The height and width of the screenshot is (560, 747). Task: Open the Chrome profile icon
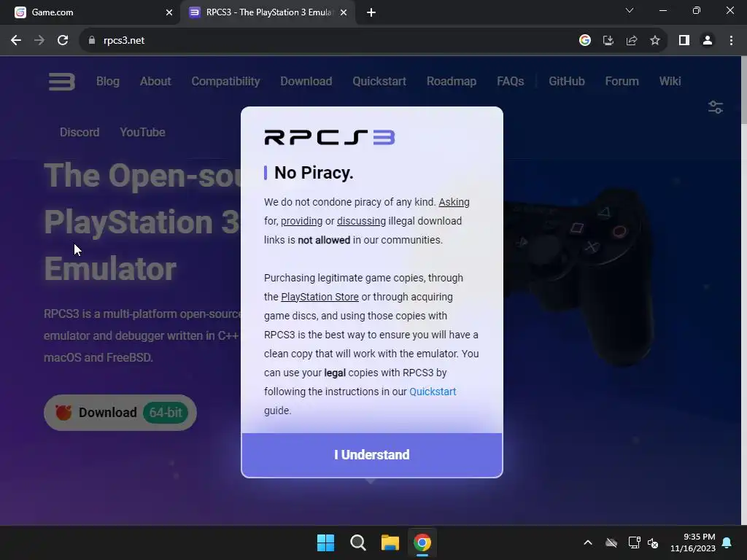[x=708, y=41]
